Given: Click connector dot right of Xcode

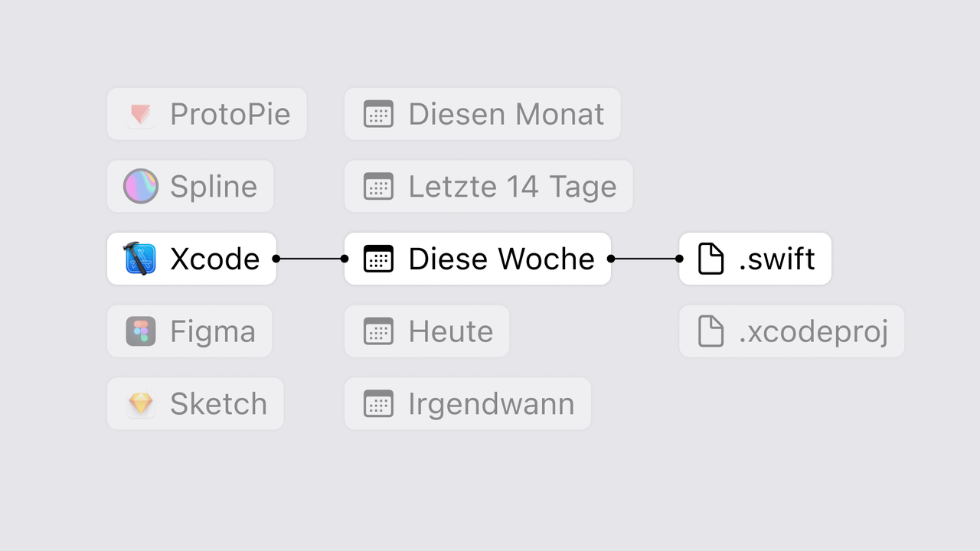Looking at the screenshot, I should point(276,259).
